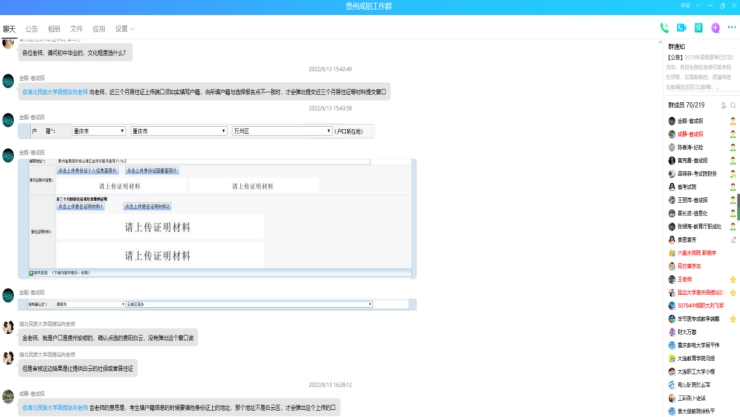Expand the 设置 dropdown menu
The width and height of the screenshot is (740, 417).
[124, 29]
